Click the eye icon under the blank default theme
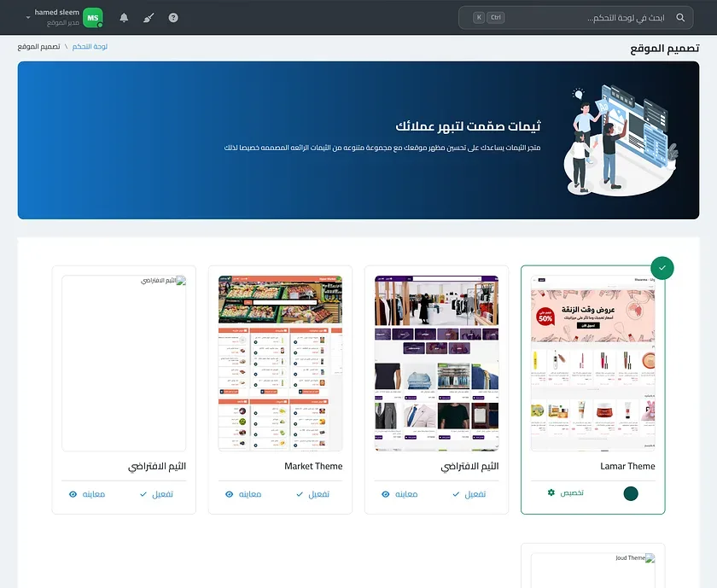 [x=73, y=494]
